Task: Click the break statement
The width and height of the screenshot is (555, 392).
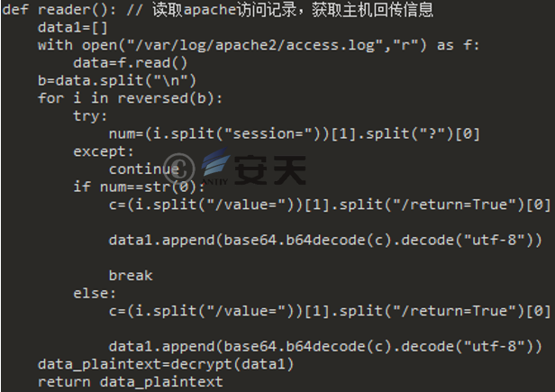Action: [131, 276]
